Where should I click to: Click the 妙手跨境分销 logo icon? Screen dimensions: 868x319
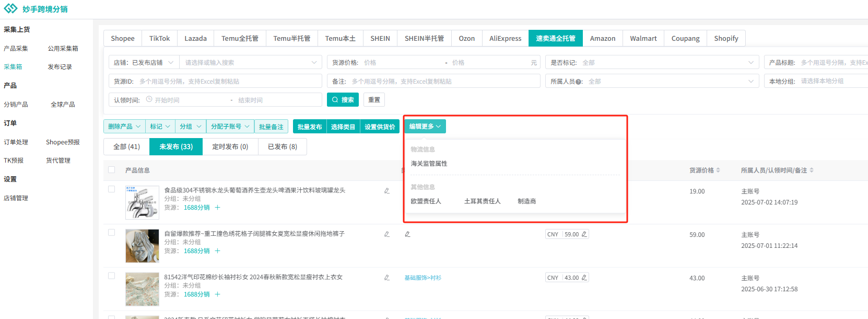[x=10, y=9]
